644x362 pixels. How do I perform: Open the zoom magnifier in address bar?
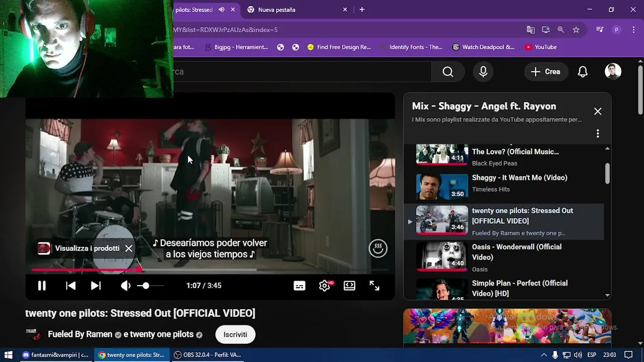pos(561,30)
